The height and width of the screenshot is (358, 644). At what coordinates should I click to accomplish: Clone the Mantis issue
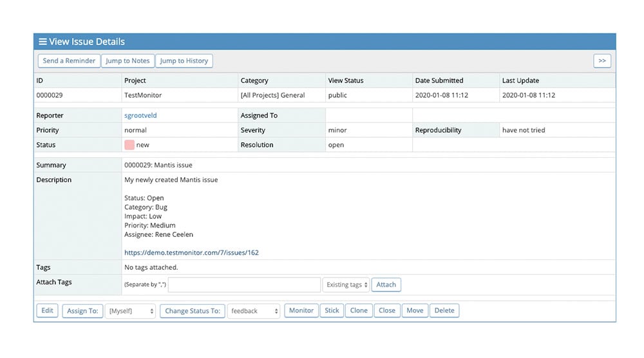coord(359,310)
